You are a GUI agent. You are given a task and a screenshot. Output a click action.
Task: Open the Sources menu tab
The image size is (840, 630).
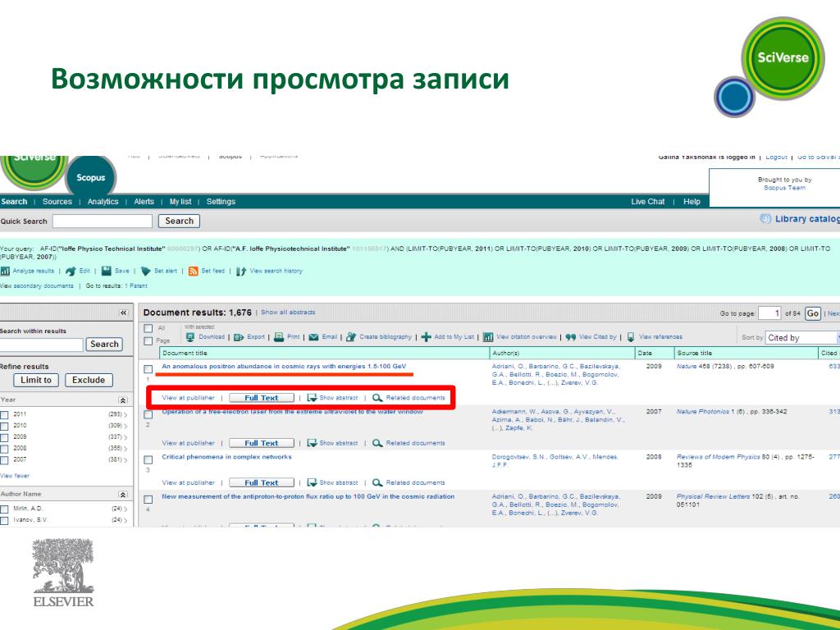click(57, 202)
